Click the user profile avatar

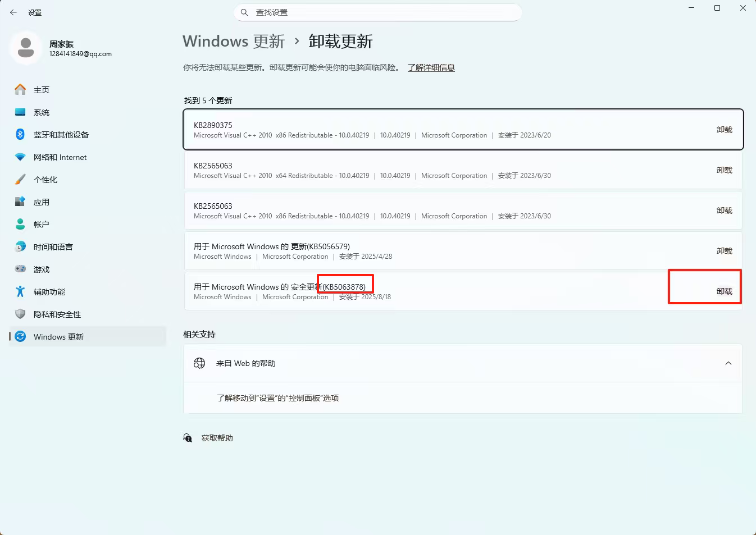(26, 48)
